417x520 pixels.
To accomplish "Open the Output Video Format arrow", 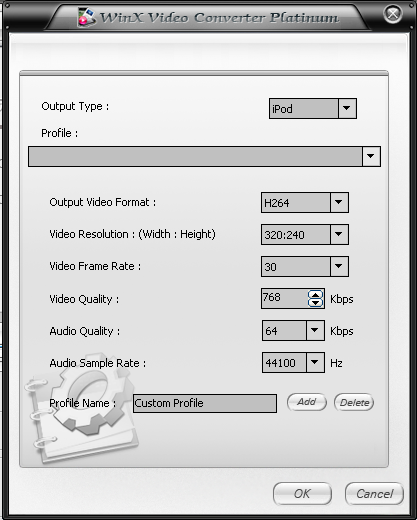I will pos(339,202).
